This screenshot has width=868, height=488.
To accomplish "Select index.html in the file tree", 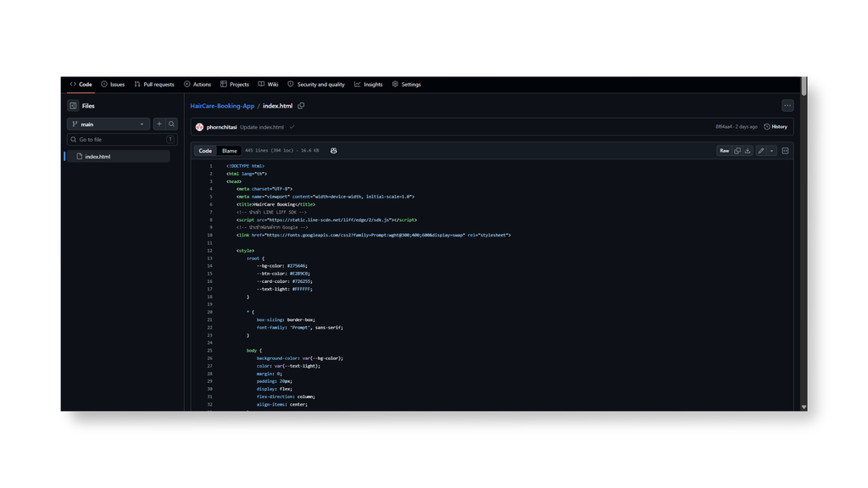I will (x=118, y=157).
